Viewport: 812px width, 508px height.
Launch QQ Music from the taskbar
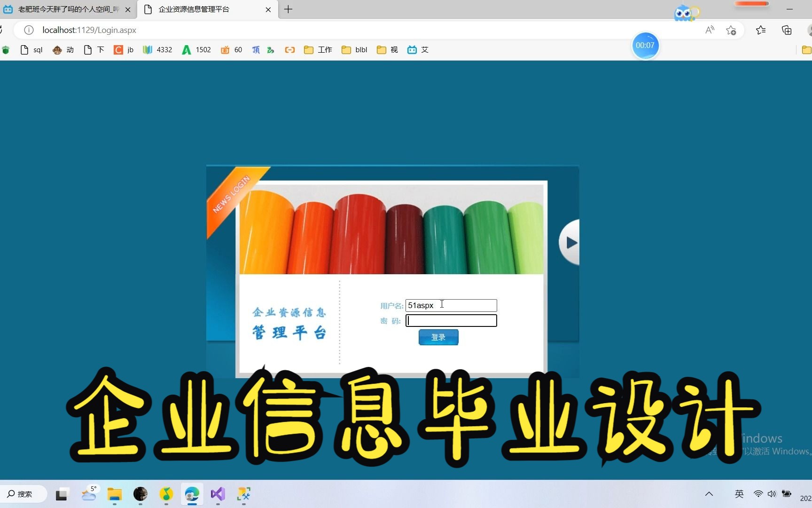[165, 495]
